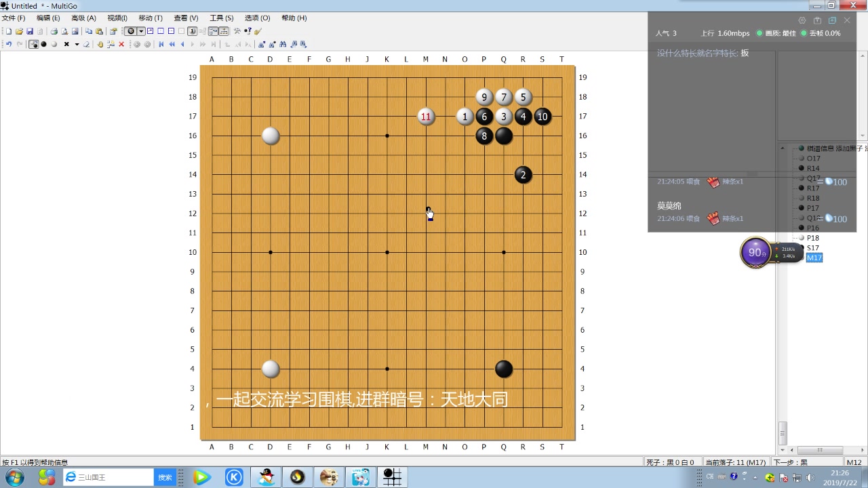Viewport: 868px width, 488px height.
Task: Select the M17 move in game tree
Action: [x=814, y=258]
